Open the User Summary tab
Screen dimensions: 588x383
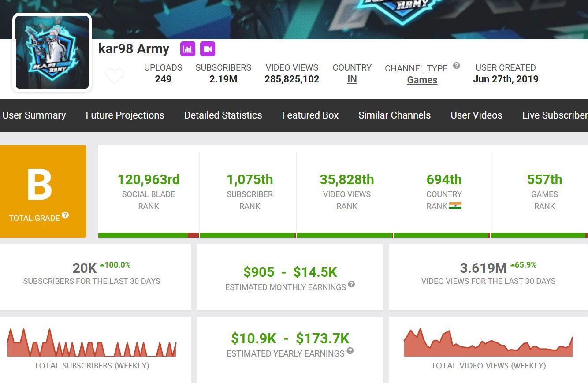34,115
